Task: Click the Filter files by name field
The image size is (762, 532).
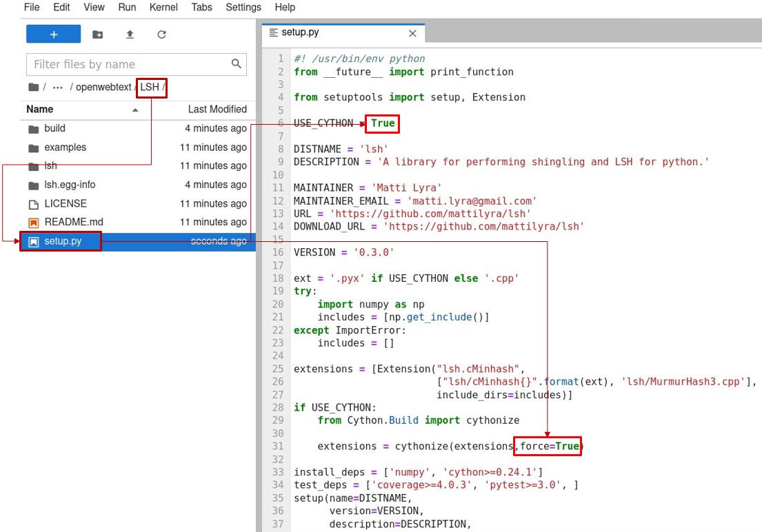Action: [x=128, y=65]
